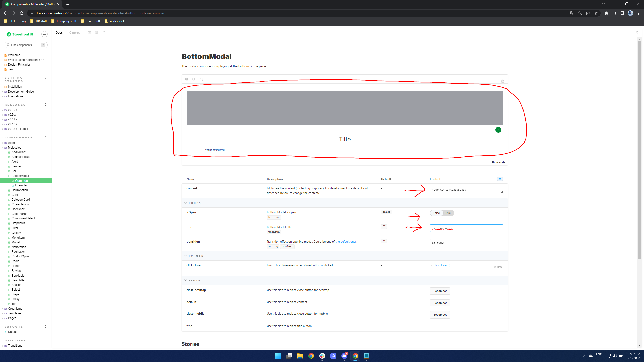Image resolution: width=644 pixels, height=362 pixels.
Task: Select the Example story under BottomModal
Action: coord(21,185)
